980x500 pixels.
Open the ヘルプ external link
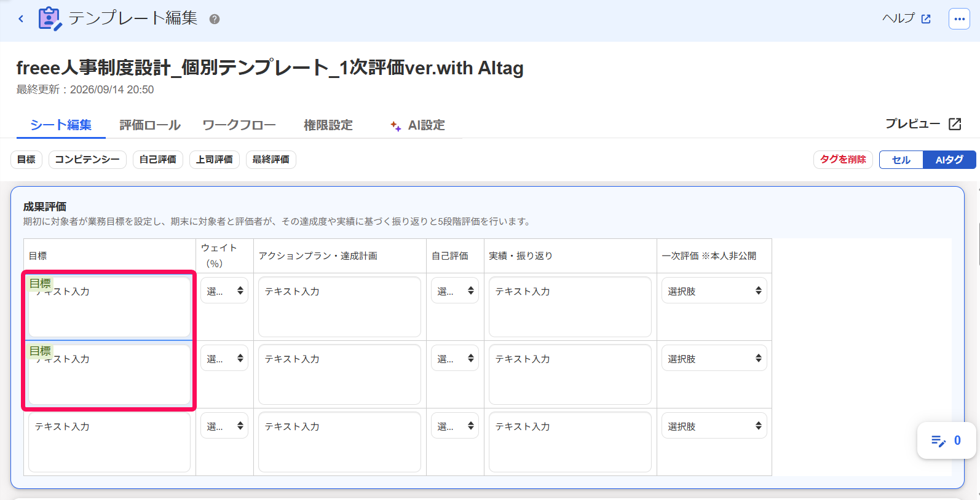(x=906, y=18)
